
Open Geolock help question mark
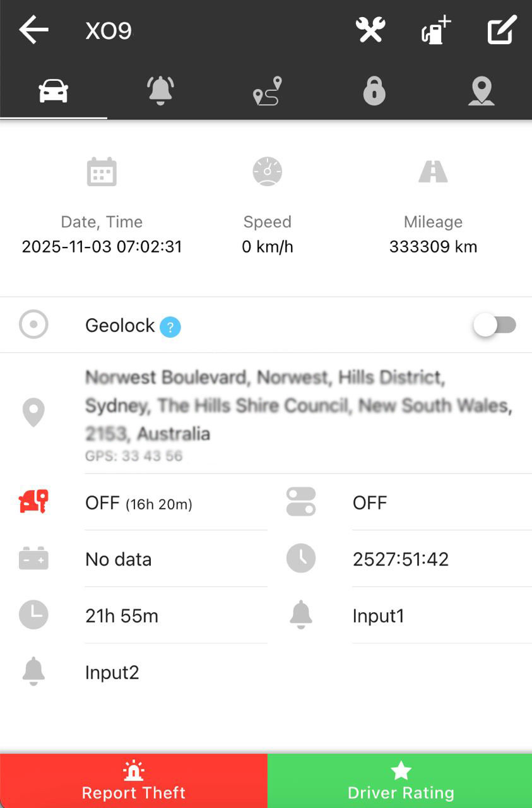[x=170, y=327]
